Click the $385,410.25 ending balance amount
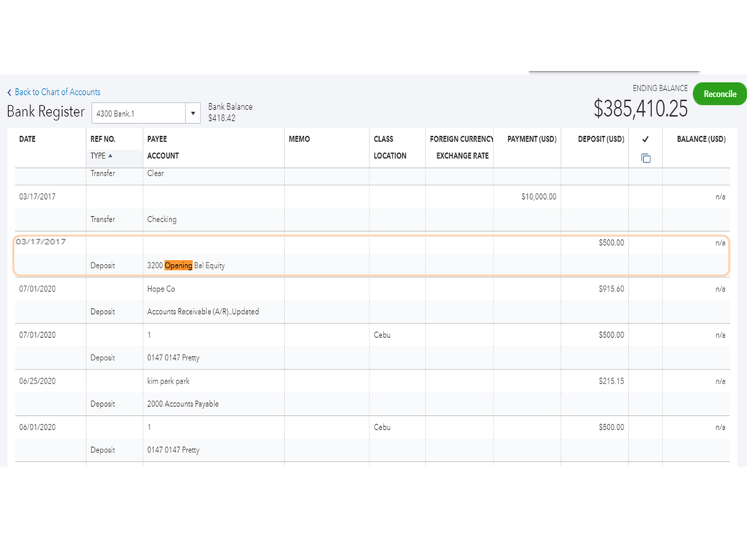 [x=640, y=109]
